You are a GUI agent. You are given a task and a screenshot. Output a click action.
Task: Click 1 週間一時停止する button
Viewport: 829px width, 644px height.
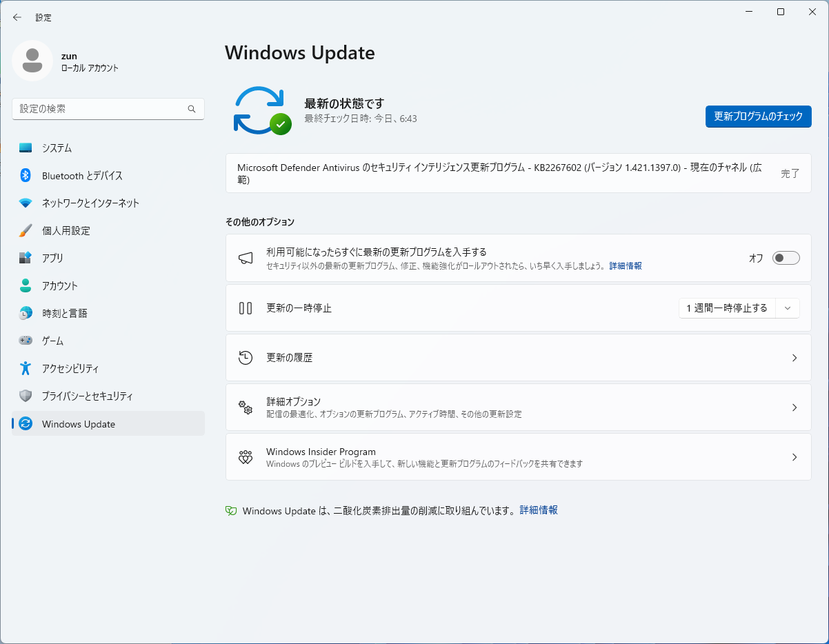coord(727,308)
